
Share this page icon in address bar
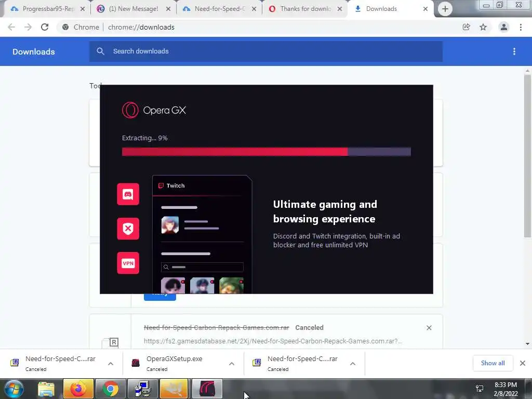click(x=467, y=27)
